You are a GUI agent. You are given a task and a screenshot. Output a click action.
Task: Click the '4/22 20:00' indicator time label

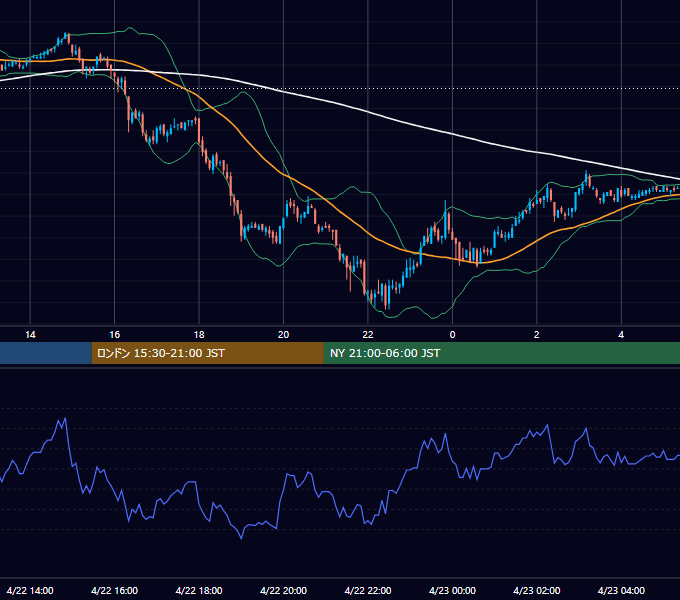283,590
